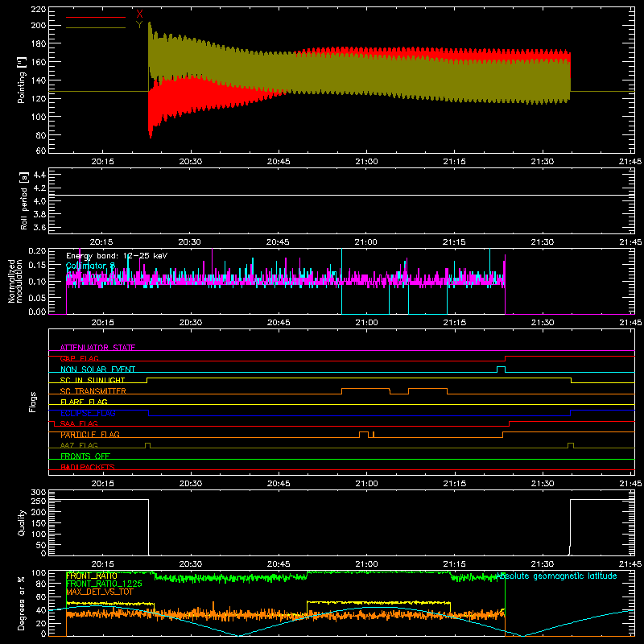Click the 0.20 tick on modulation axis

tap(37, 251)
